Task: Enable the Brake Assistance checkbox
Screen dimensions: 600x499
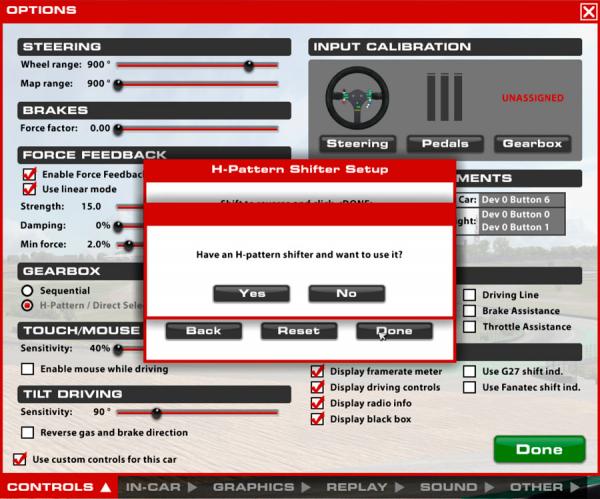Action: pos(470,311)
